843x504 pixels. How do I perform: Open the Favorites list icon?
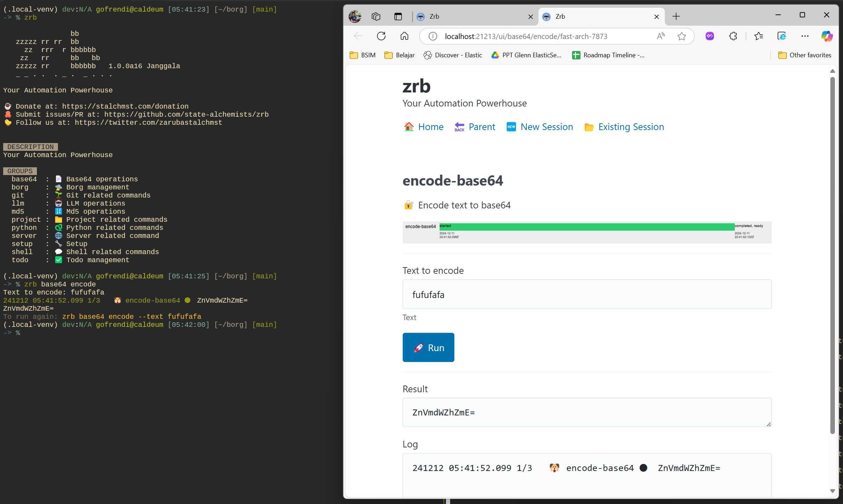(758, 36)
